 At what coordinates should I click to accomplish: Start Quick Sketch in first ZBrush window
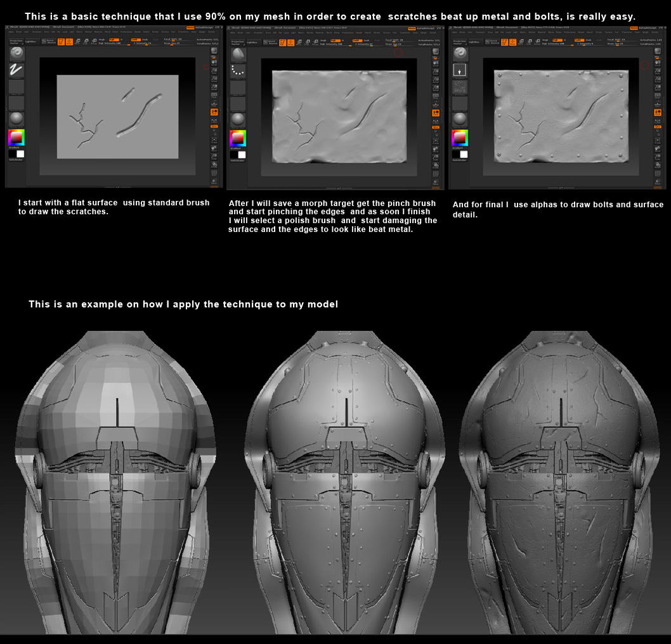(x=49, y=41)
